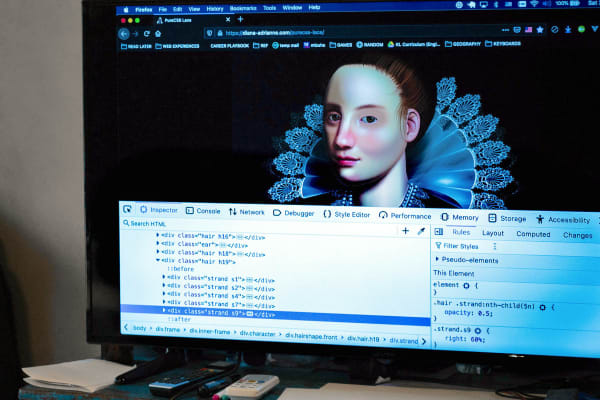Image resolution: width=600 pixels, height=400 pixels.
Task: Switch to the Console tab
Action: coord(201,211)
